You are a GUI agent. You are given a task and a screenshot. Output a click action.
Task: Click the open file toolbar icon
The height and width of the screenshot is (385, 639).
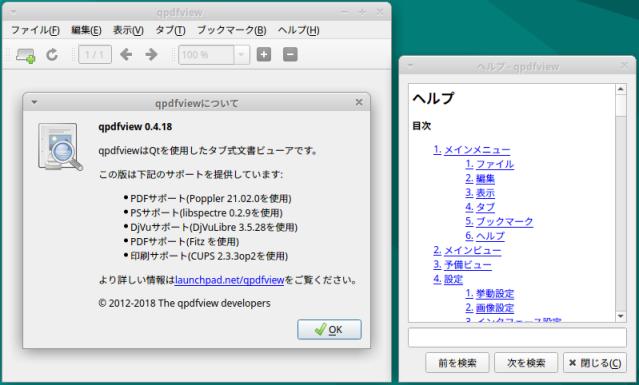(x=25, y=55)
